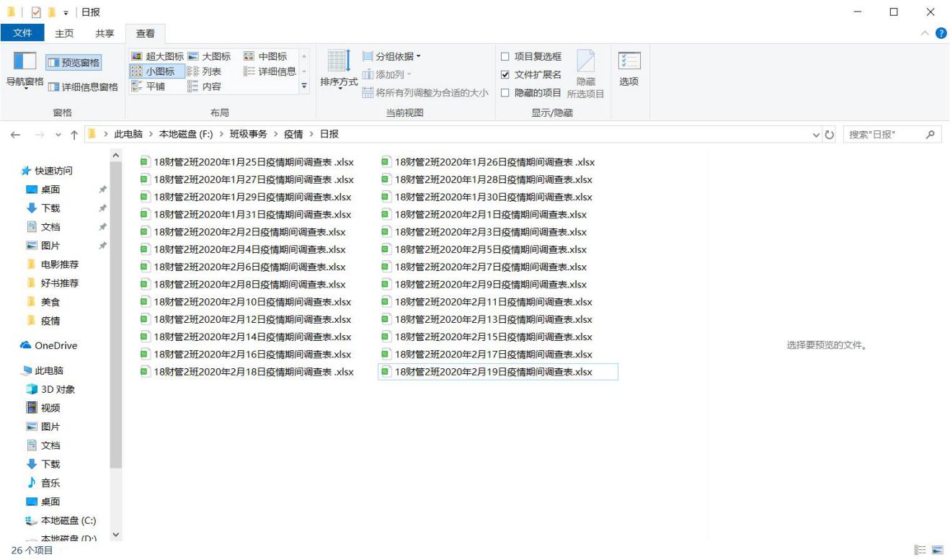The image size is (950, 560).
Task: Click the 导航窗格 navigation pane icon
Action: 25,68
